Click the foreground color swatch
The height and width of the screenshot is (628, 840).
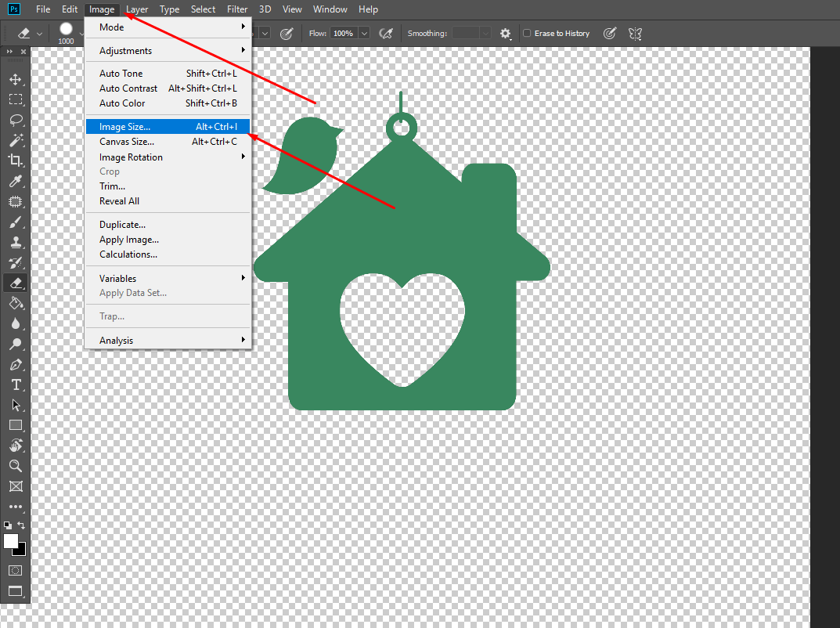coord(11,543)
